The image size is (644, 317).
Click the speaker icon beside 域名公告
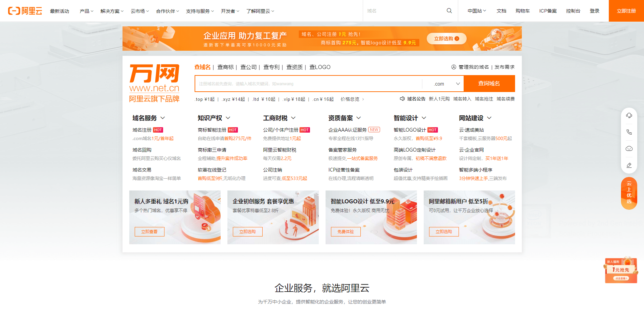click(x=402, y=99)
